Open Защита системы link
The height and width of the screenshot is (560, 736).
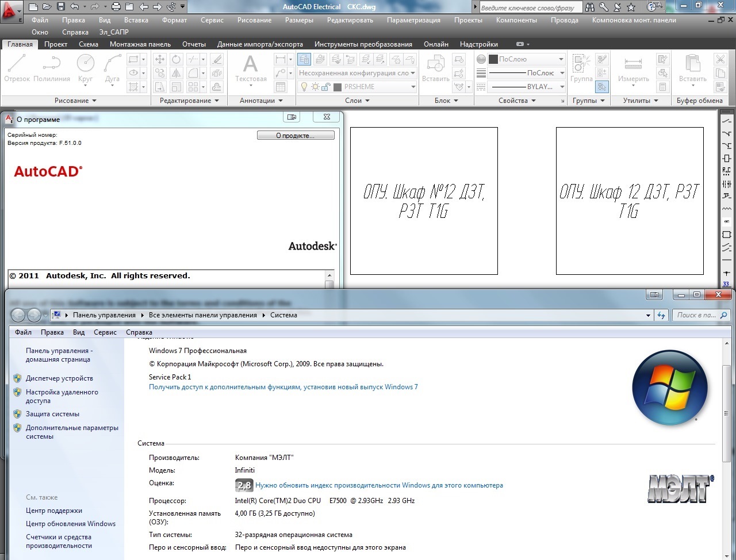52,414
